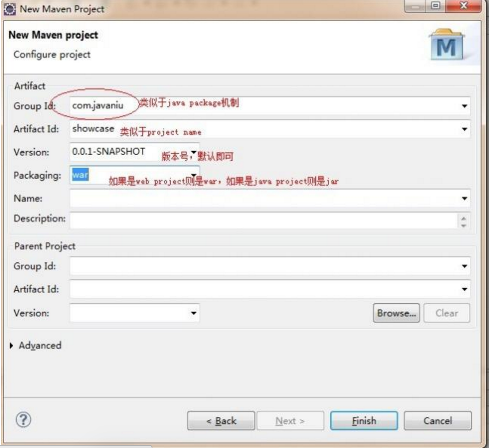
Task: Click the Maven M wizard banner icon
Action: 447,45
